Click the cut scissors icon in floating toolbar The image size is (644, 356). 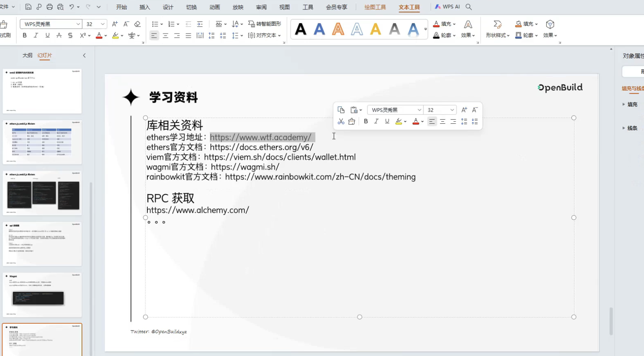tap(341, 121)
